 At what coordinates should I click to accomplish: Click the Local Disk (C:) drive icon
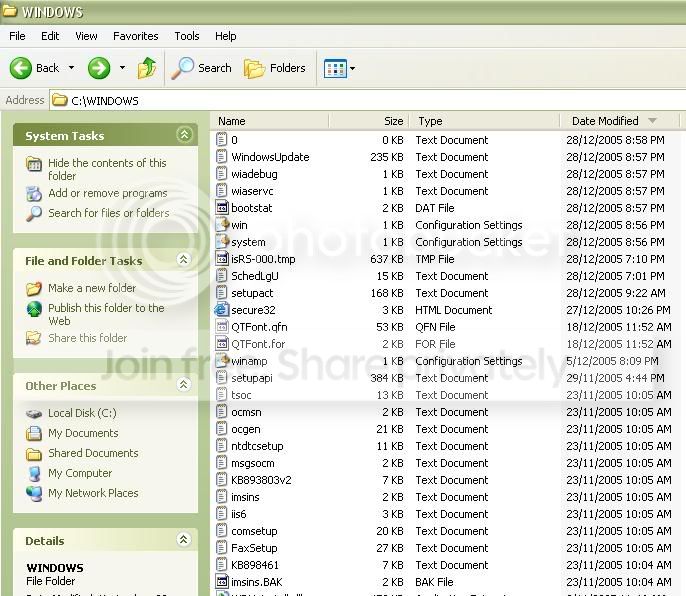point(34,413)
